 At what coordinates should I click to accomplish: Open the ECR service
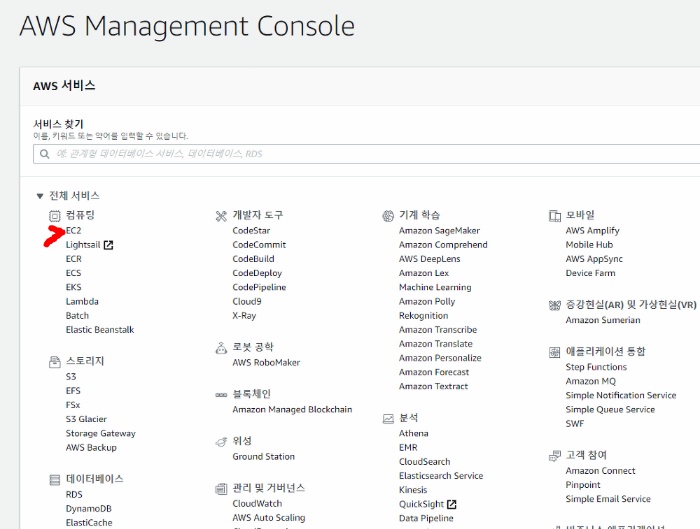[x=74, y=259]
